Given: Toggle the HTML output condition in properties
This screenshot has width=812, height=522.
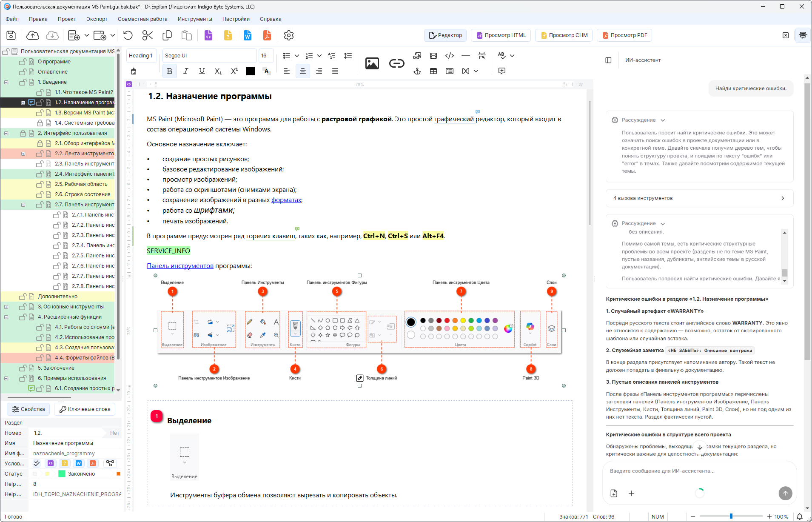Looking at the screenshot, I should (x=51, y=463).
